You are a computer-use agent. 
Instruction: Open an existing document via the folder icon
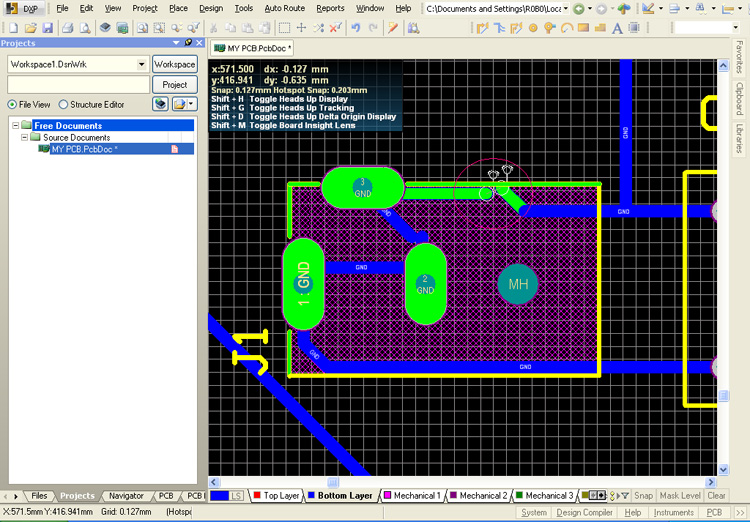tap(30, 28)
